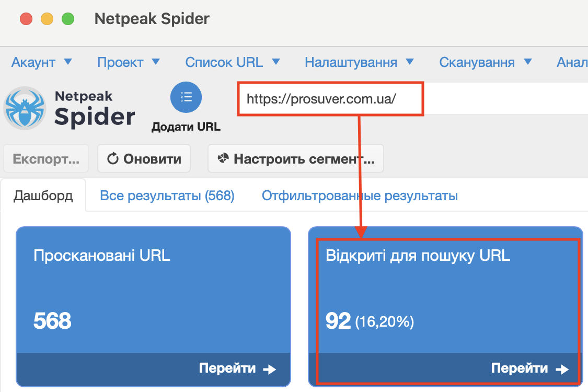
Task: Click the URL input showing prosuver.com.ua
Action: point(330,99)
